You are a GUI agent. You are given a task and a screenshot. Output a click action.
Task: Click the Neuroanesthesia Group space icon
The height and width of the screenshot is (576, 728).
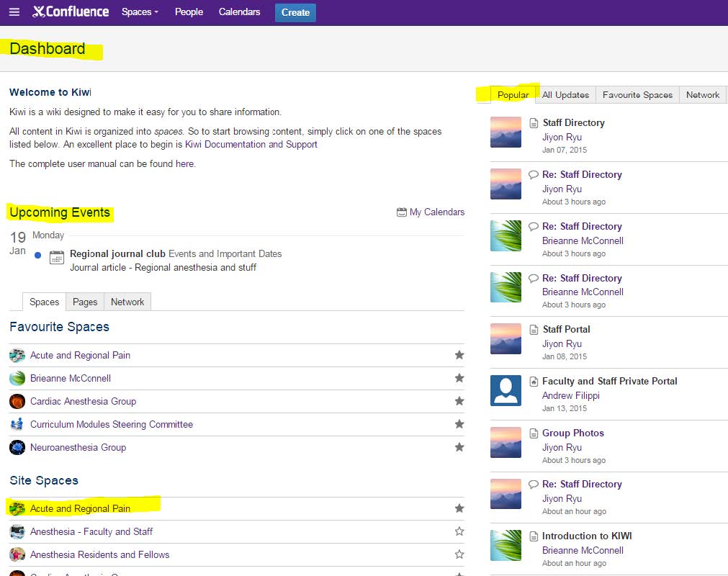click(17, 448)
